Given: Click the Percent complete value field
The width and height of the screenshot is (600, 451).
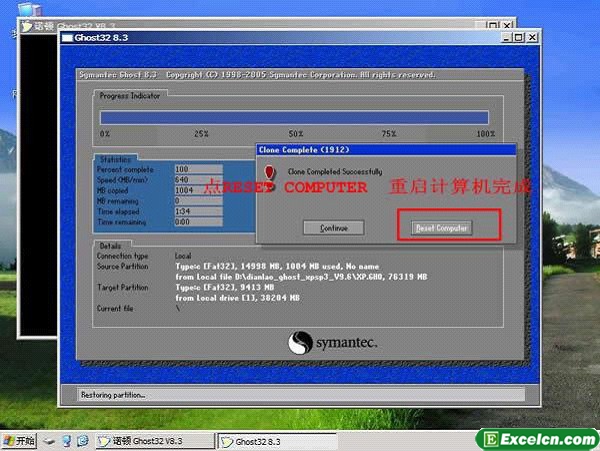Looking at the screenshot, I should pyautogui.click(x=197, y=169).
